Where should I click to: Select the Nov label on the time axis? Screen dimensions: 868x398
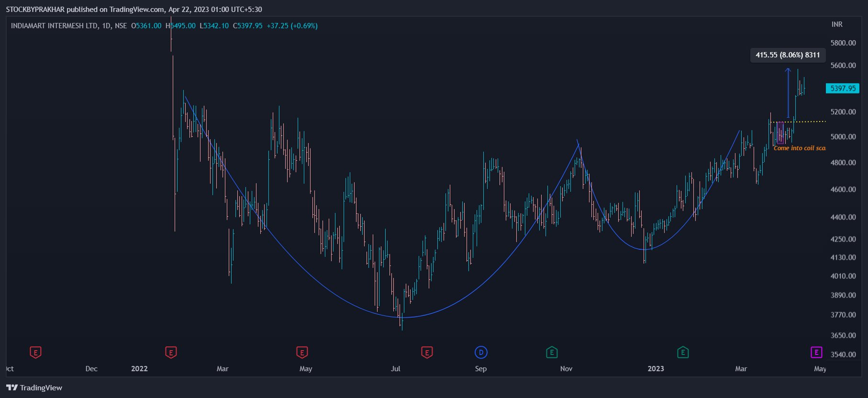pos(566,369)
